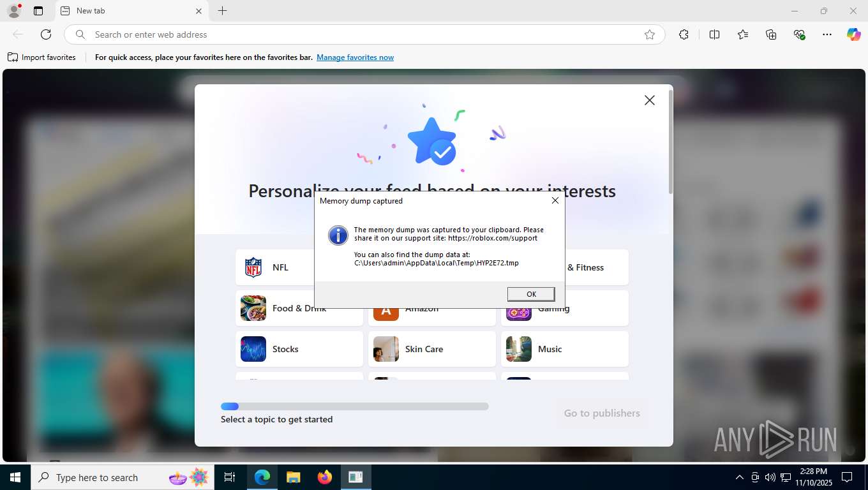Viewport: 868px width, 490px height.
Task: Click the dump file path HYP2E72.tmp text
Action: pyautogui.click(x=437, y=263)
